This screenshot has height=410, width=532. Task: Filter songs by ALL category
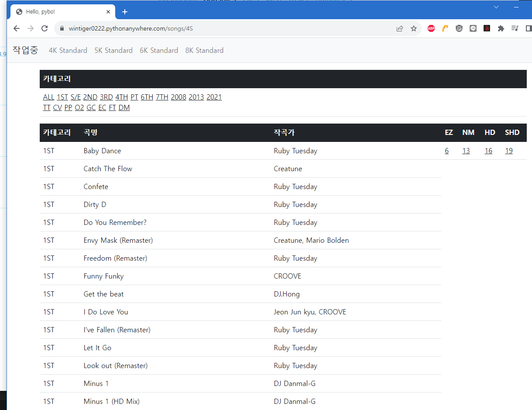(x=48, y=97)
